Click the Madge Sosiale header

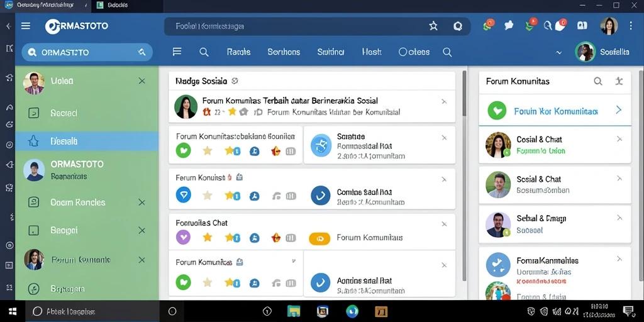(x=201, y=81)
